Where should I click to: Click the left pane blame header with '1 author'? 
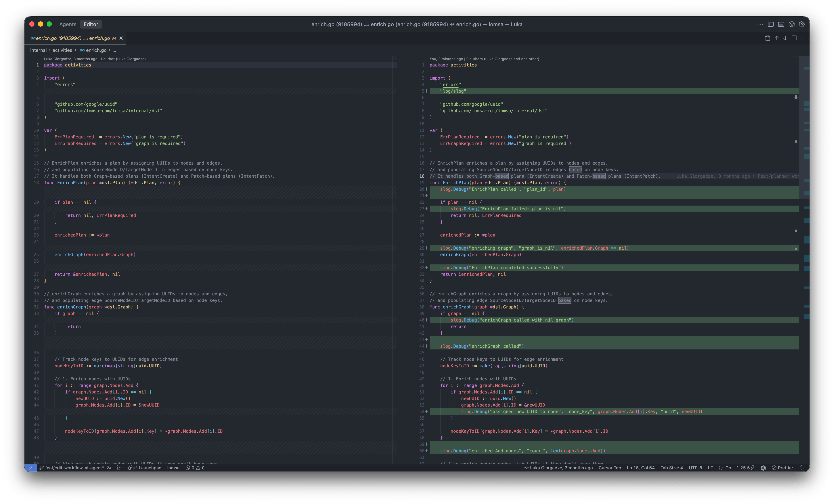pyautogui.click(x=95, y=59)
